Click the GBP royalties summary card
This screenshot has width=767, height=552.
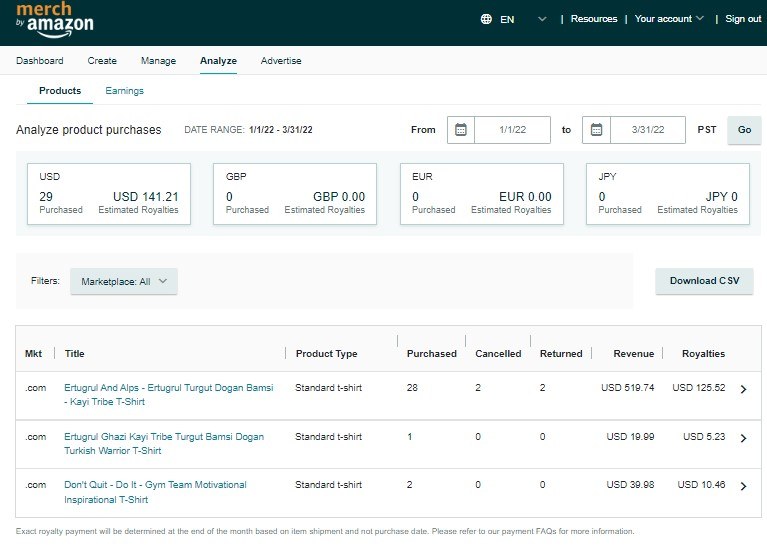coord(295,194)
